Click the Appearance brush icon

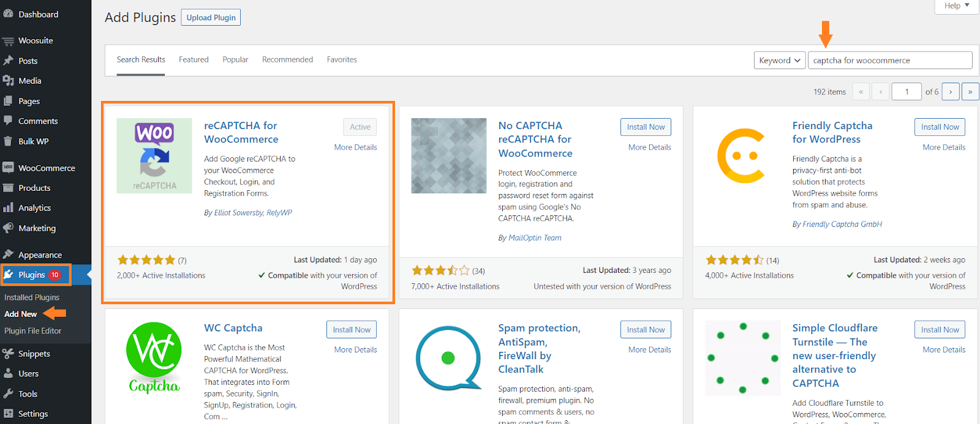pos(8,255)
